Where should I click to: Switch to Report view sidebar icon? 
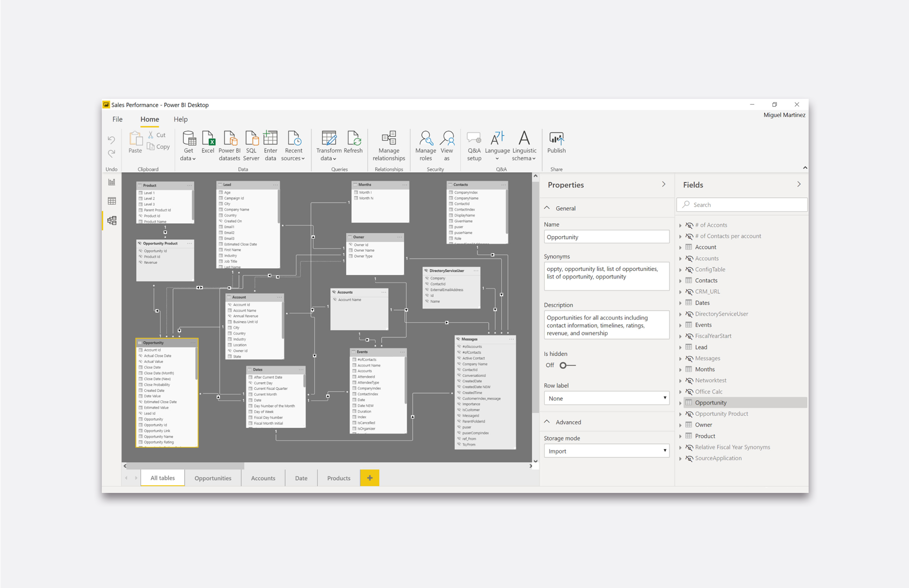tap(112, 182)
